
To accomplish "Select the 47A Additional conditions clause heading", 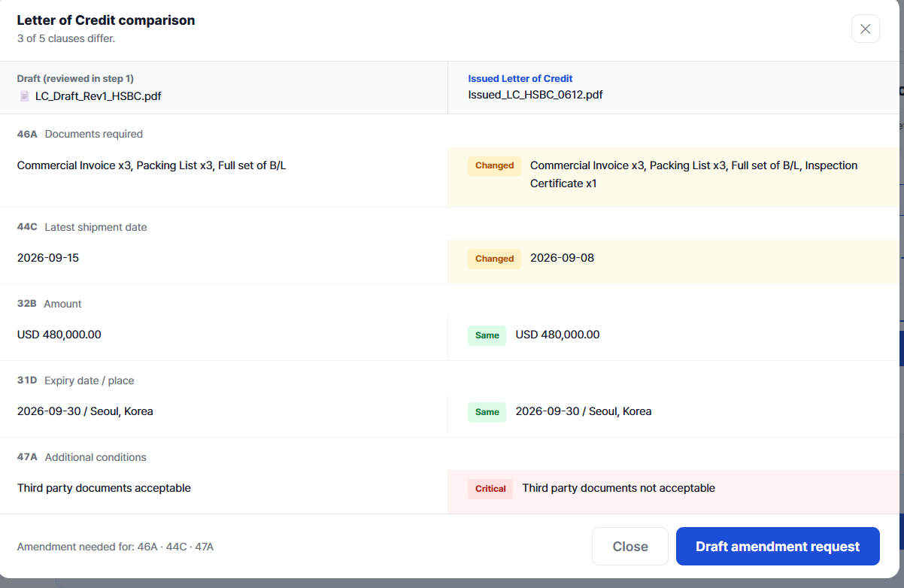I will coord(82,457).
